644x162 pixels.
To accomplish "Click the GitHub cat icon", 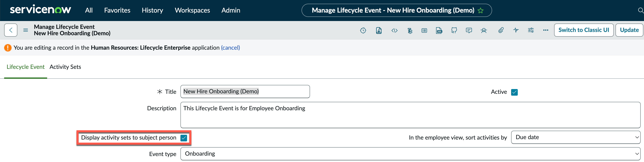I will [x=454, y=31].
